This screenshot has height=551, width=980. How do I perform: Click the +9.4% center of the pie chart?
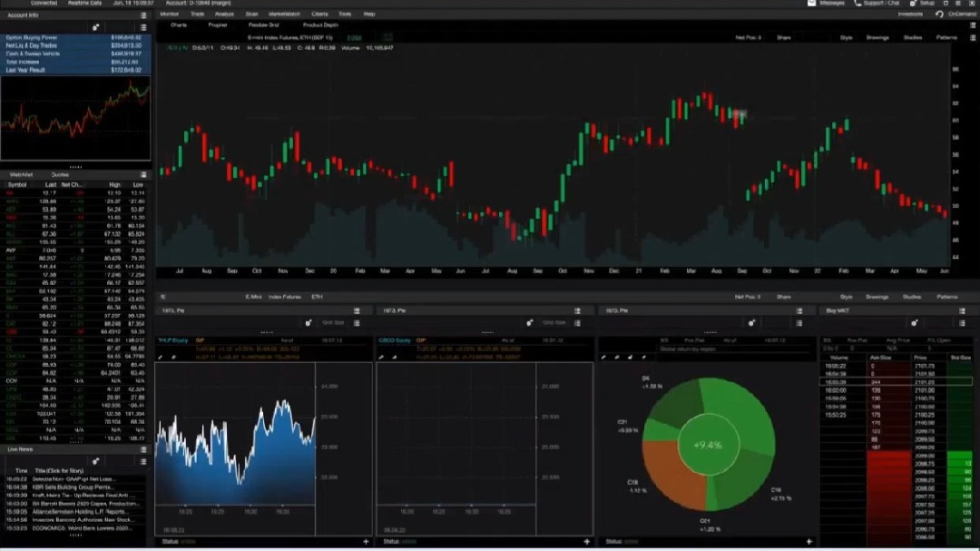tap(708, 446)
